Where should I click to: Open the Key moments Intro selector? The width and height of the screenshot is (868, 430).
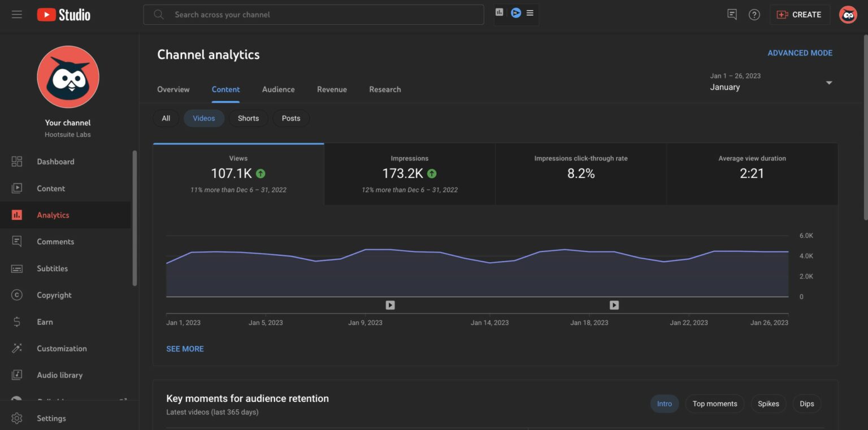click(x=664, y=403)
